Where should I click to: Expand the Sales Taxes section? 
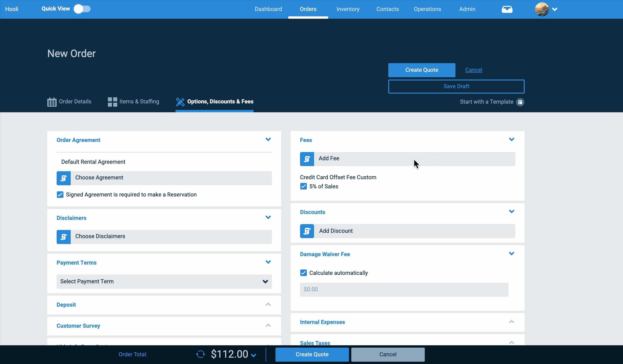(x=512, y=342)
